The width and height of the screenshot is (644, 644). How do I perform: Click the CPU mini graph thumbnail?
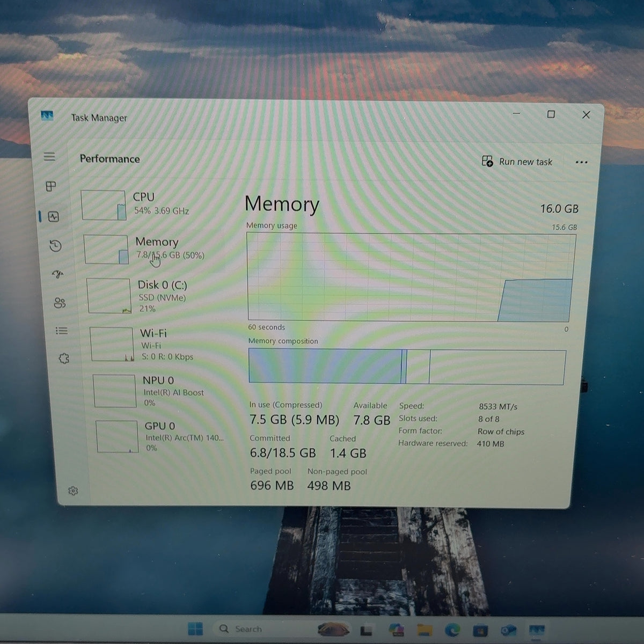point(104,205)
